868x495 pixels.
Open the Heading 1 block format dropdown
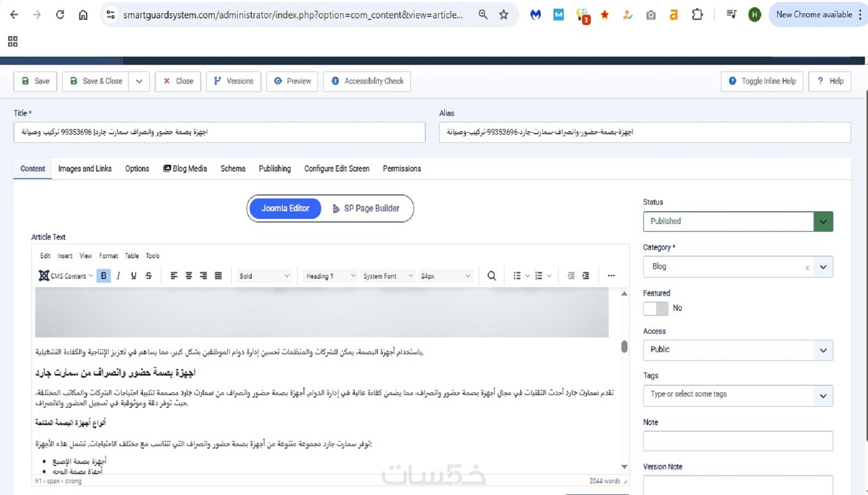pos(330,276)
